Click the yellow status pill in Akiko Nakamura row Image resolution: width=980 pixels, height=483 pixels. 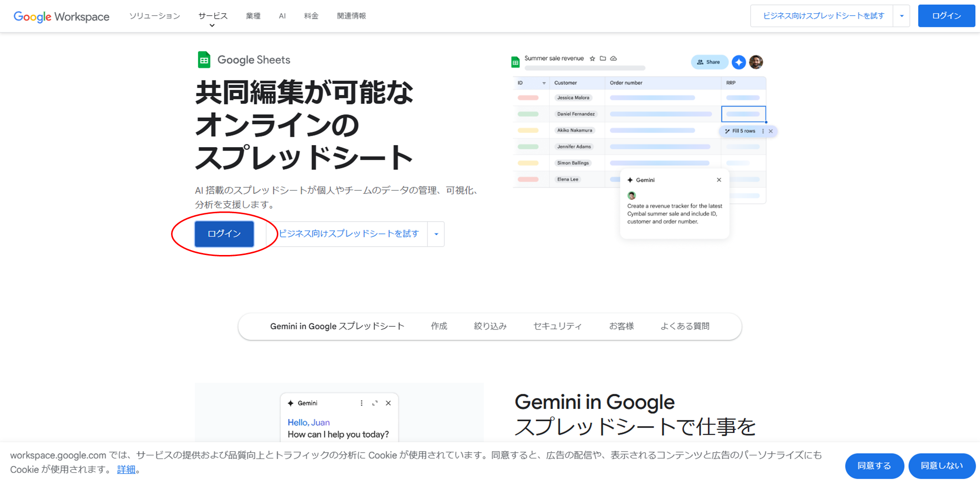528,130
